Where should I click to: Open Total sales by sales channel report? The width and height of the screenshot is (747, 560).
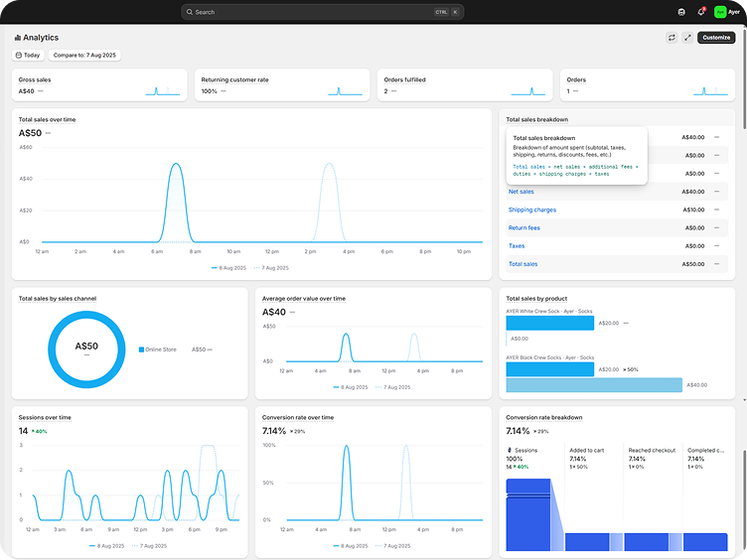pyautogui.click(x=58, y=299)
